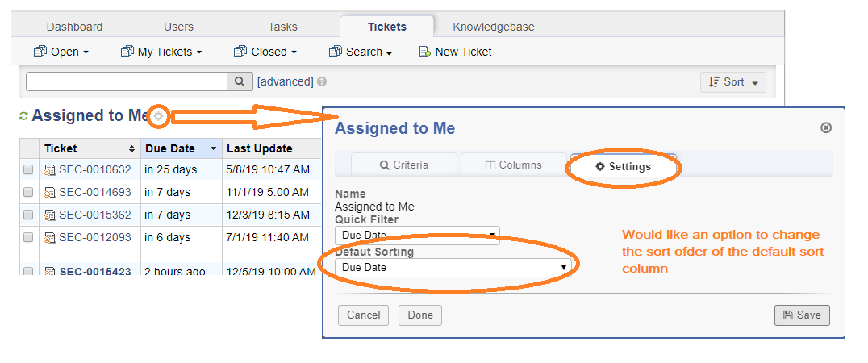868x363 pixels.
Task: Open the Knowledgebase tab
Action: [493, 27]
